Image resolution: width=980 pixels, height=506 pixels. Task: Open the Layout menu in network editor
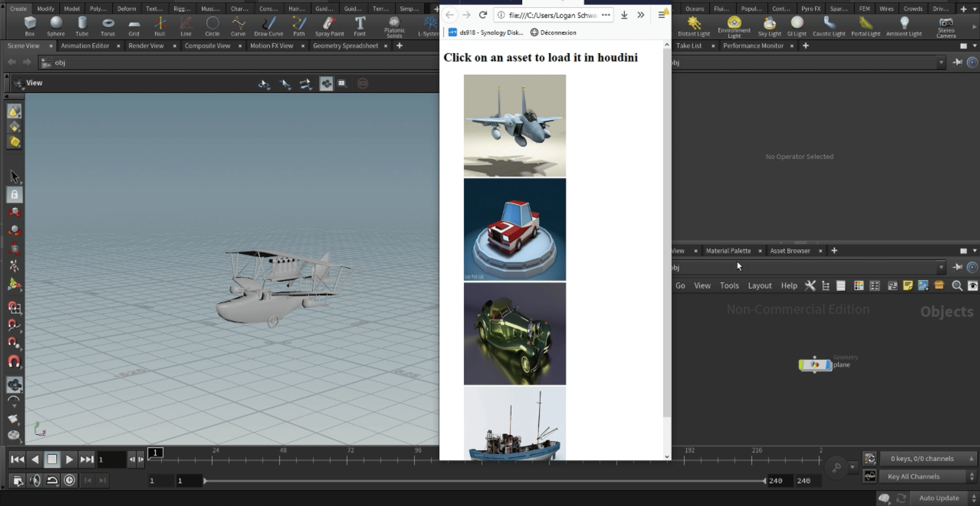click(x=760, y=286)
